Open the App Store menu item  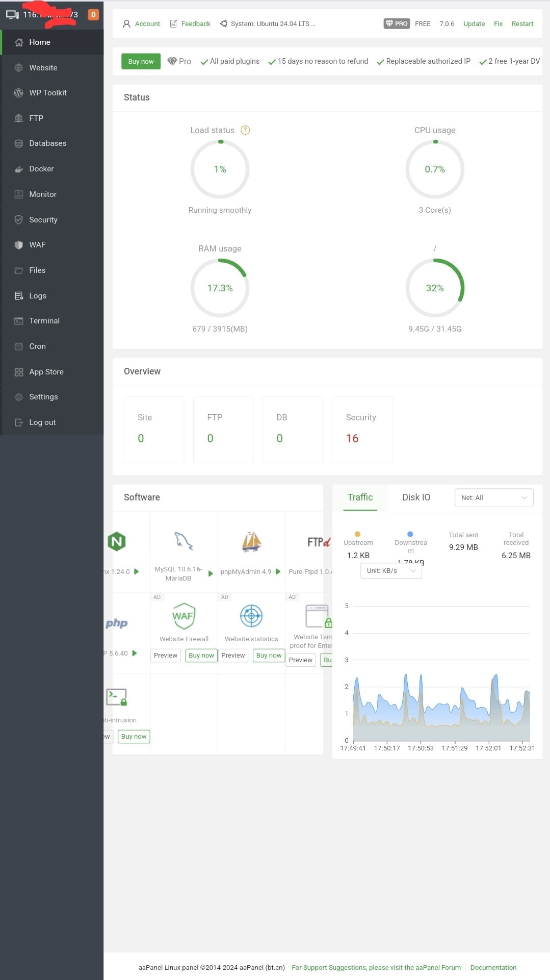pos(46,372)
